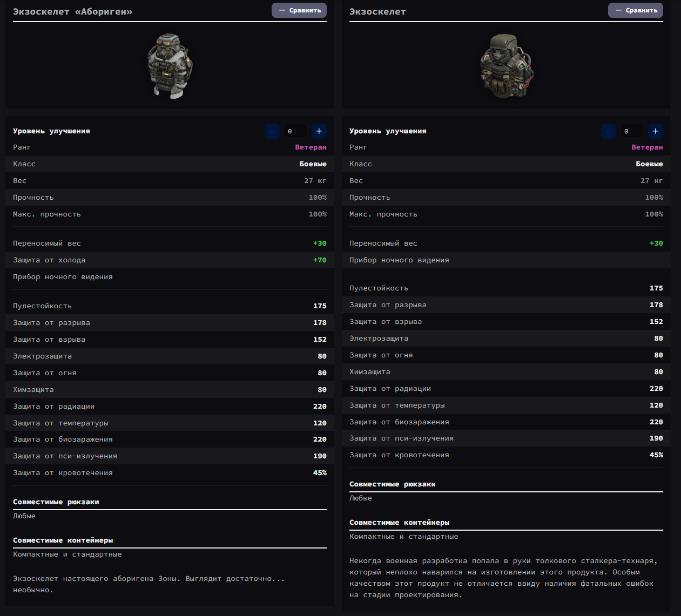
Task: Decrease upgrade level for right-hand Экзоскелет card
Action: (609, 131)
